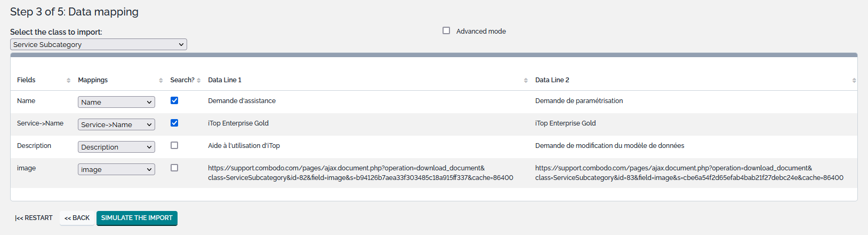Viewport: 868px width, 235px height.
Task: Expand the image mapping dropdown
Action: pyautogui.click(x=116, y=169)
